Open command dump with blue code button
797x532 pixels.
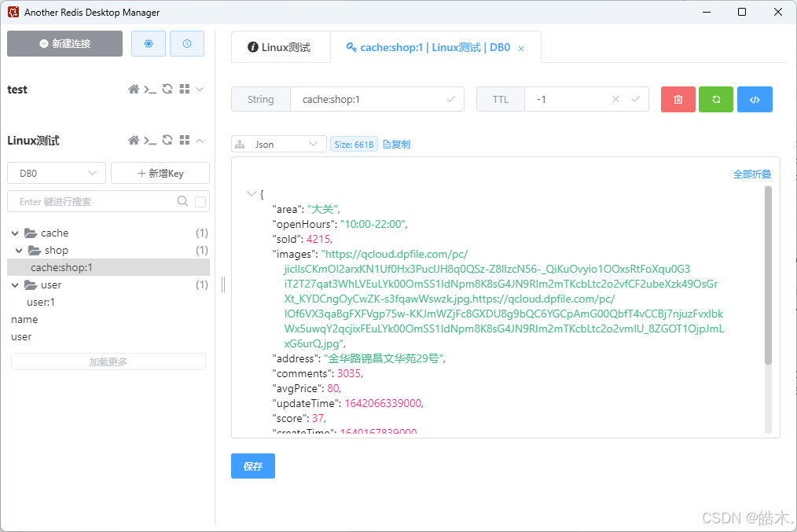755,100
